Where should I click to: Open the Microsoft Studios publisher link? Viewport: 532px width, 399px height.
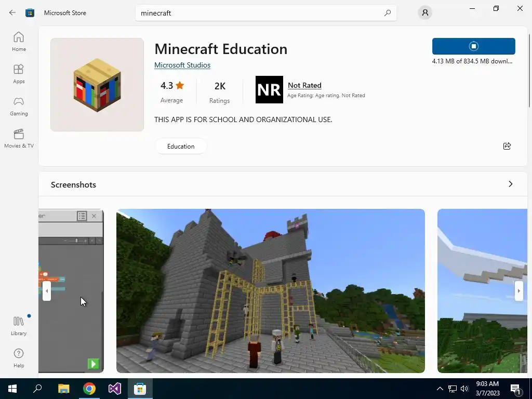(x=182, y=65)
